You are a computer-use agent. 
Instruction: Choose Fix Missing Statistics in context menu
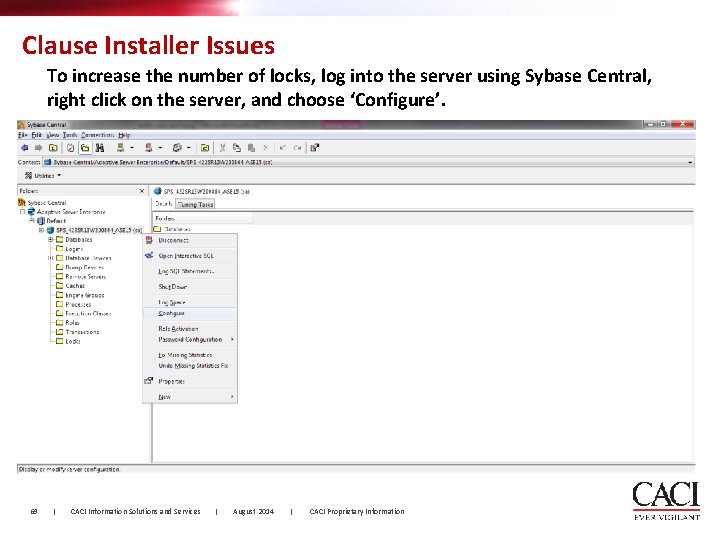190,355
